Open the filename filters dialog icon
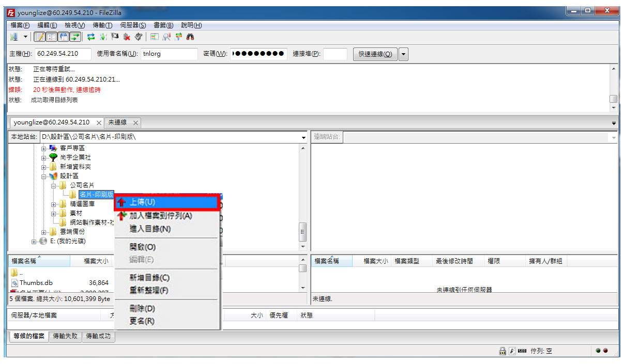Screen dimensions: 624x364 click(x=155, y=37)
